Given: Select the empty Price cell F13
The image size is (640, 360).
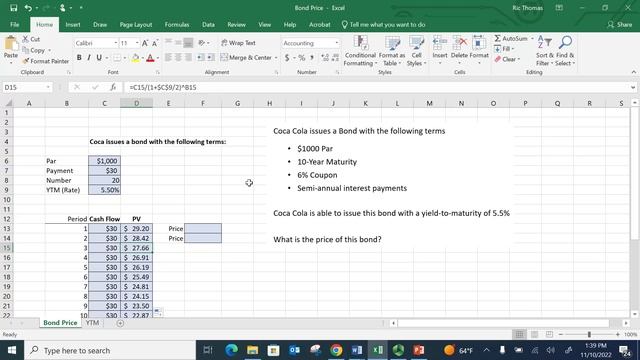Looking at the screenshot, I should [203, 229].
